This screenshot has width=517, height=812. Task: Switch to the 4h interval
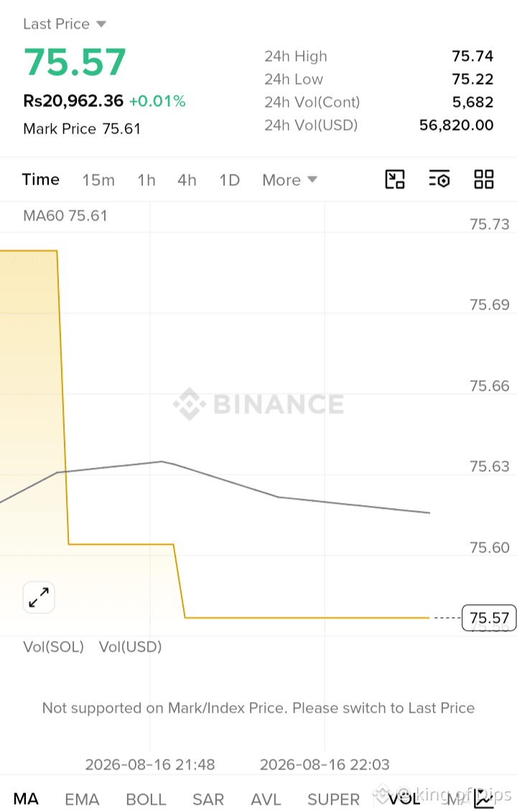(x=187, y=180)
